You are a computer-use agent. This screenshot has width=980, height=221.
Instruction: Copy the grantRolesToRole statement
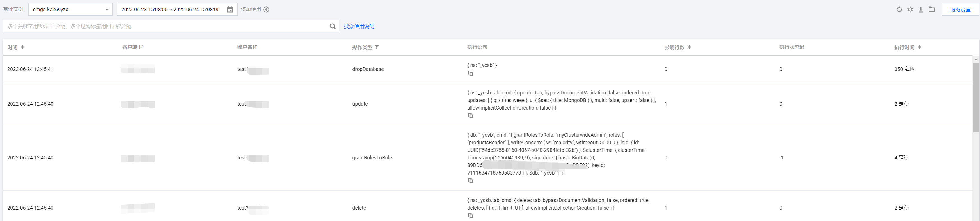(471, 181)
